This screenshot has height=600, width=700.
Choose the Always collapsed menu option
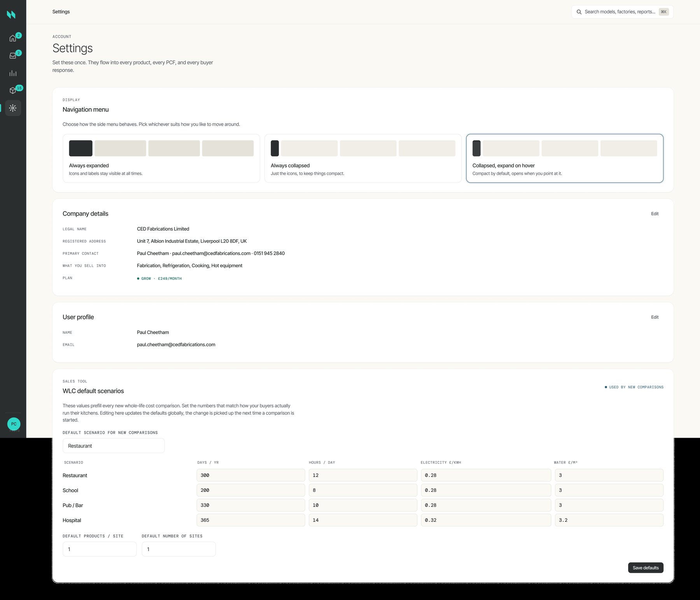pyautogui.click(x=363, y=158)
